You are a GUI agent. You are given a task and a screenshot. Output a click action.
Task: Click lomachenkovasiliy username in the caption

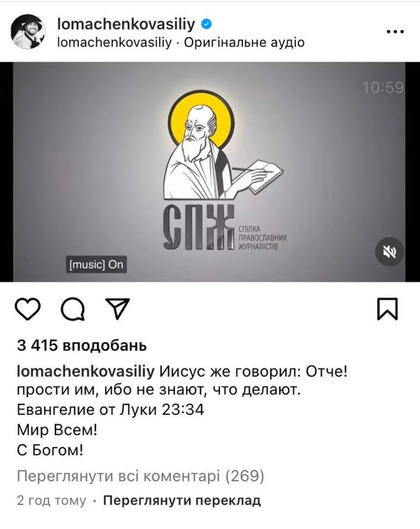tap(86, 371)
